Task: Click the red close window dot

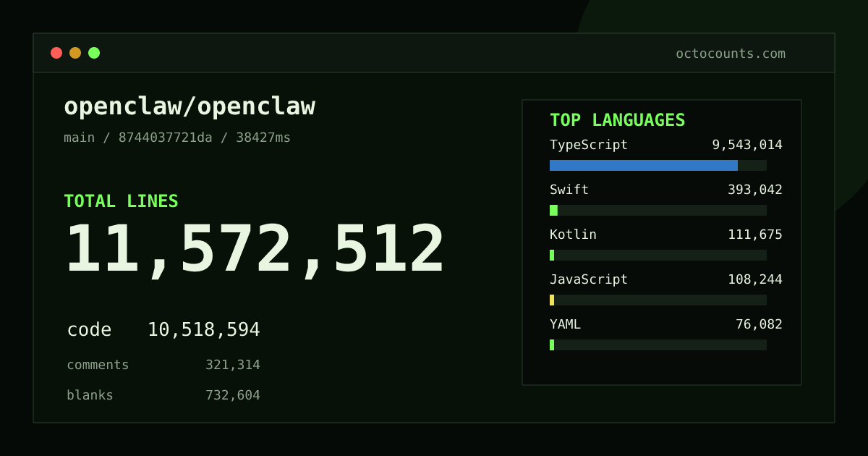Action: pyautogui.click(x=56, y=53)
